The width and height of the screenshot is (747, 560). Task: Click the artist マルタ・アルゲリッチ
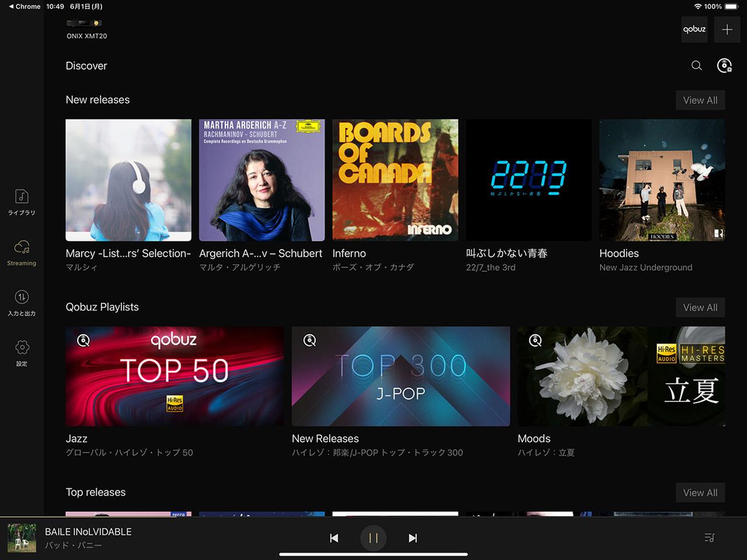(x=240, y=267)
